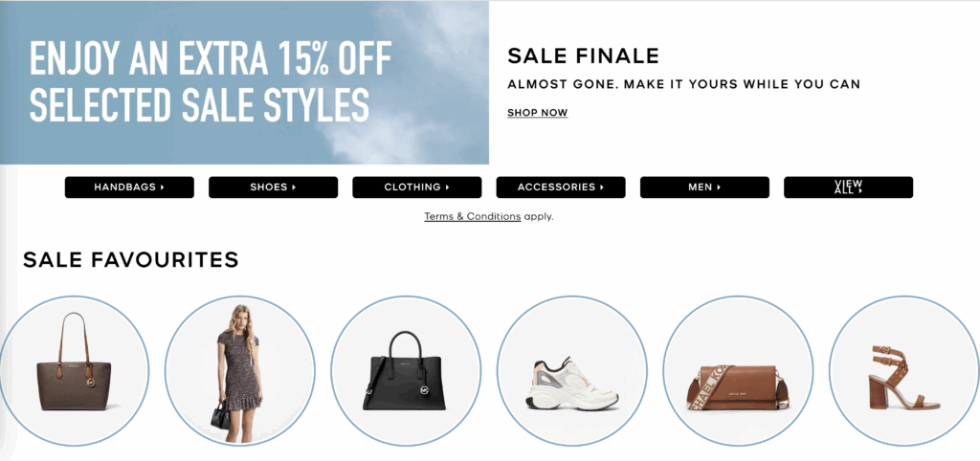980x461 pixels.
Task: Open the Men sale category
Action: pyautogui.click(x=703, y=187)
